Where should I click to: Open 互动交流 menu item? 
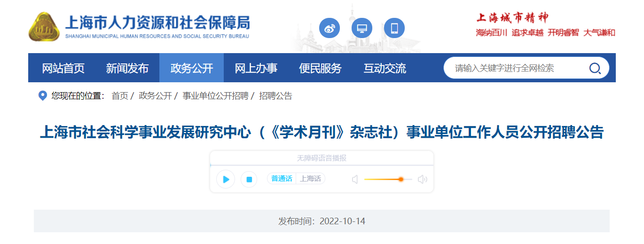coord(385,68)
